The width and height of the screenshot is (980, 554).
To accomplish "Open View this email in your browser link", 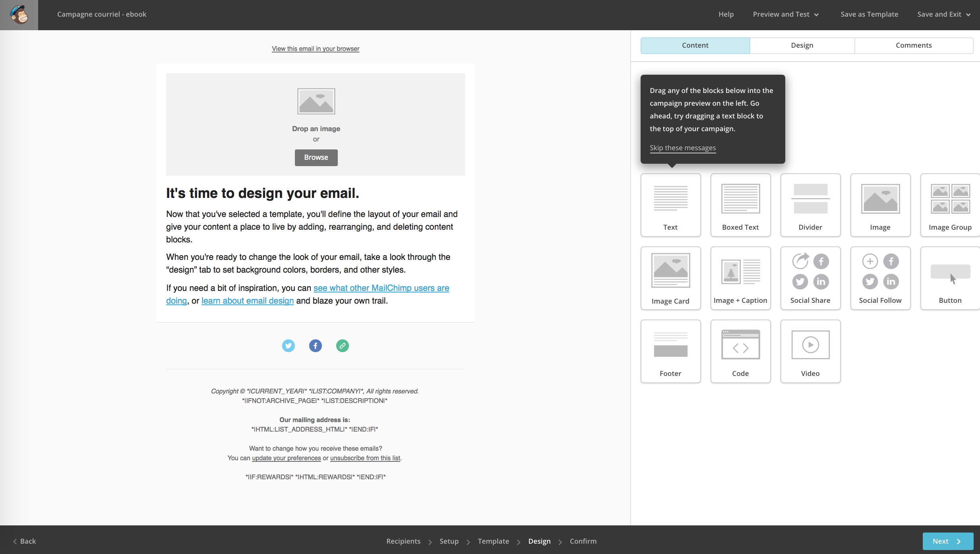I will tap(316, 48).
